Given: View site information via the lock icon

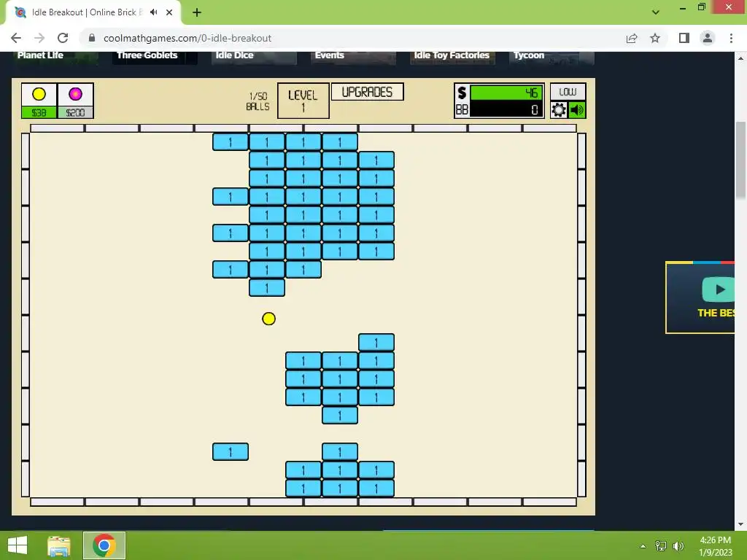Looking at the screenshot, I should [92, 38].
